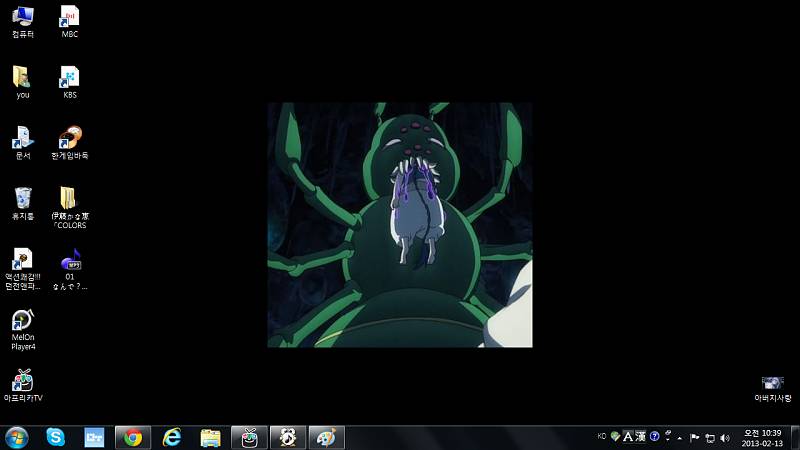Click the spider wallpaper image in center
Image resolution: width=800 pixels, height=450 pixels.
point(399,224)
